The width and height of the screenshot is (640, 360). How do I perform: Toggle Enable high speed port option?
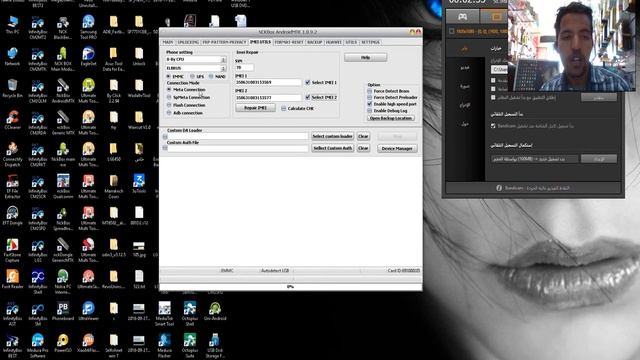(370, 104)
